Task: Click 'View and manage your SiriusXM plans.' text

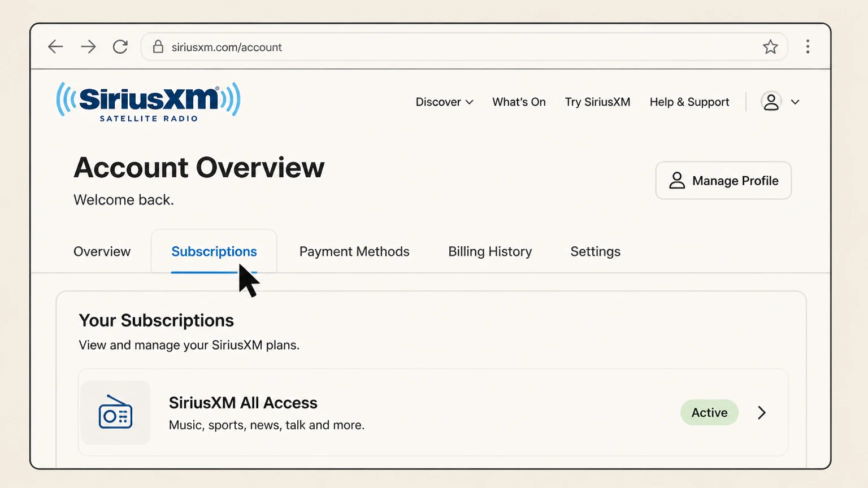Action: coord(189,345)
